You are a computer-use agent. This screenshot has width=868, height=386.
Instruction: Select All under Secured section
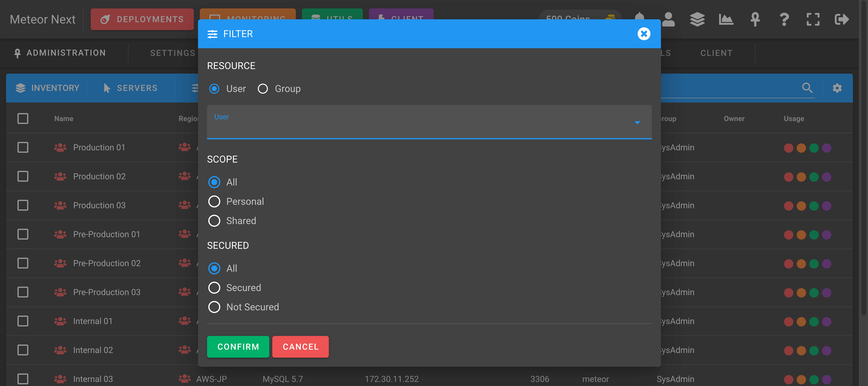click(x=214, y=268)
